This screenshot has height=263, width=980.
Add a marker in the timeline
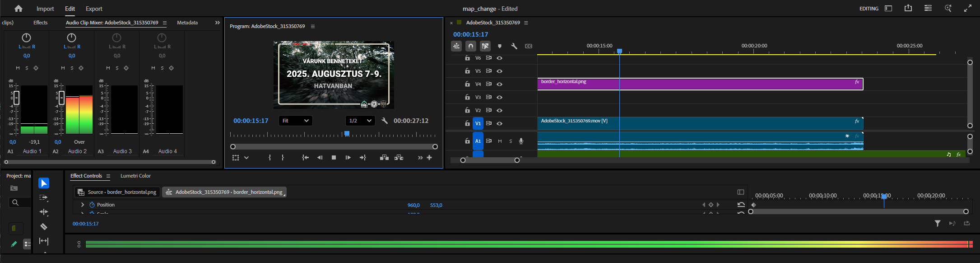[x=499, y=46]
